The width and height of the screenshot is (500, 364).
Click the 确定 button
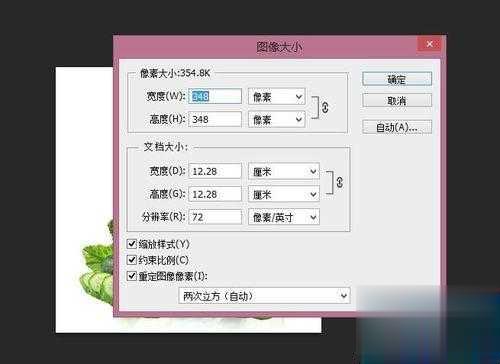click(x=397, y=79)
